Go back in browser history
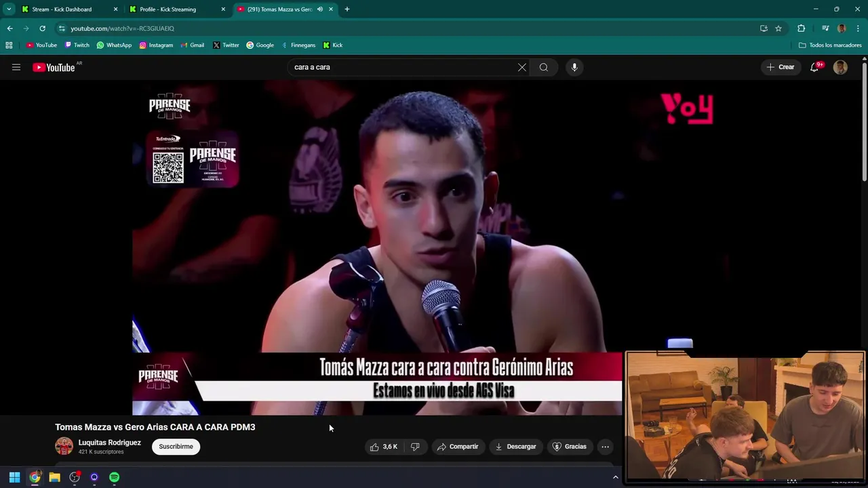 [x=9, y=28]
